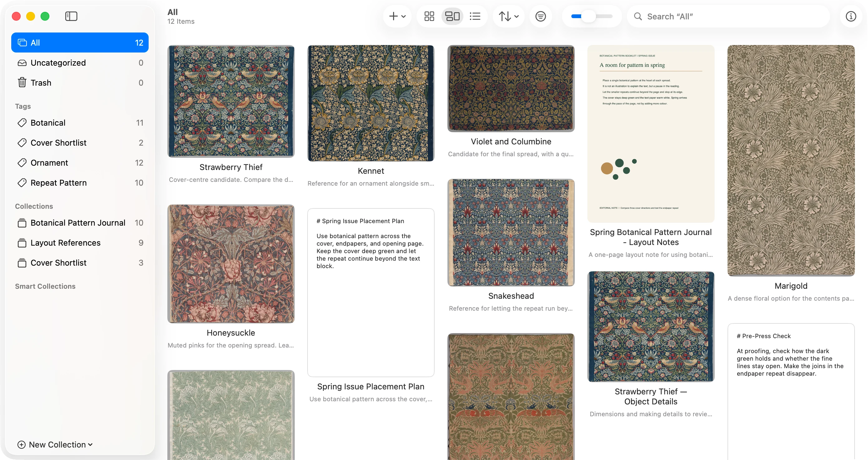Click the New Collection plus icon
The height and width of the screenshot is (460, 868).
point(21,444)
